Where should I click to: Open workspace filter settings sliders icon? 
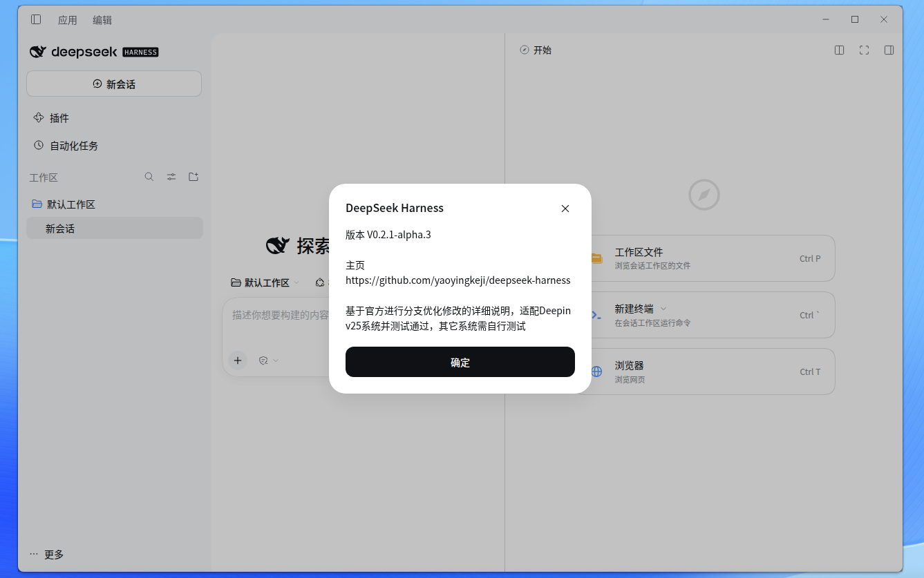tap(171, 177)
